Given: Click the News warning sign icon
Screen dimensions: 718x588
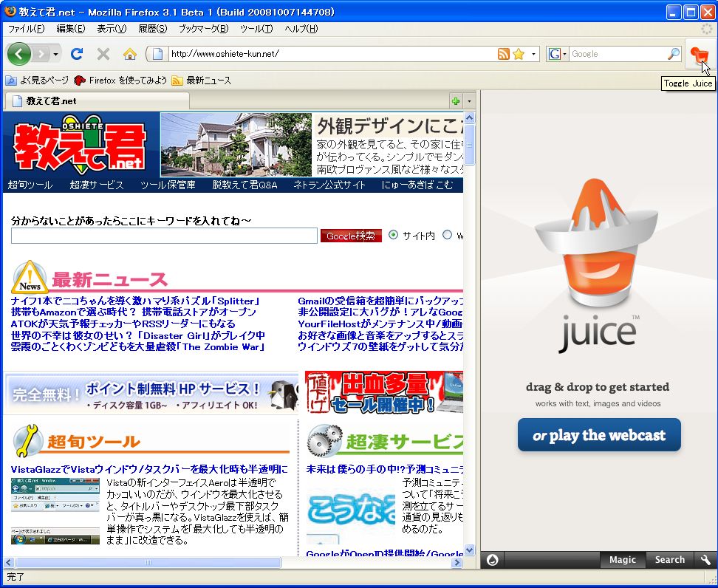Looking at the screenshot, I should point(30,276).
